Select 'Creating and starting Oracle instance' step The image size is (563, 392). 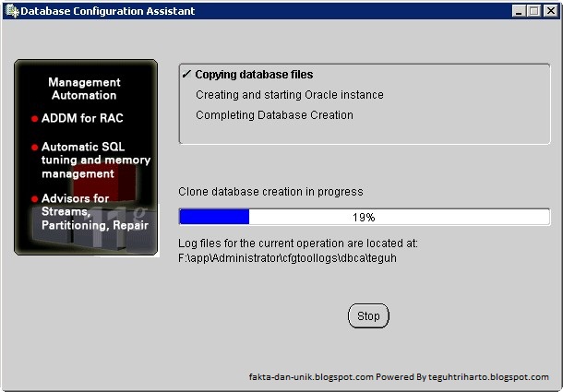[x=290, y=95]
